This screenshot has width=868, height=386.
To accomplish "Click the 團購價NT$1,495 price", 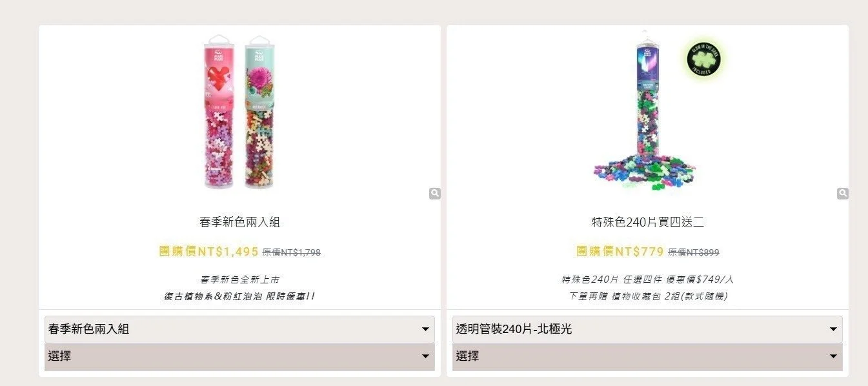I will pos(208,252).
